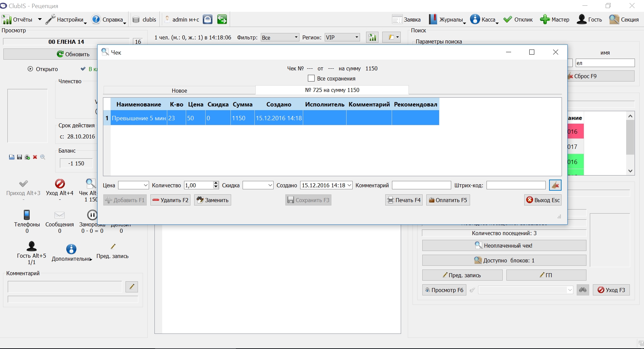Click the open-photo icon under the photo
This screenshot has height=349, width=644.
tap(12, 157)
